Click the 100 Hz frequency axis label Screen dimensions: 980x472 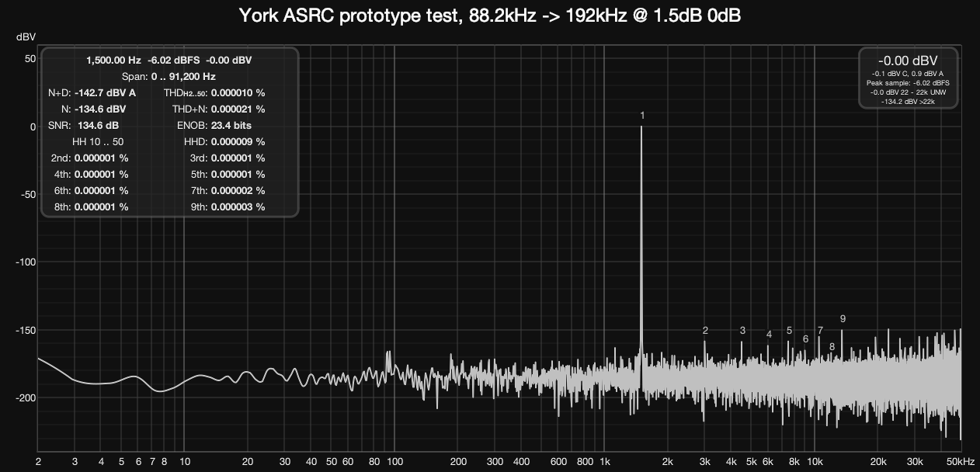point(394,461)
